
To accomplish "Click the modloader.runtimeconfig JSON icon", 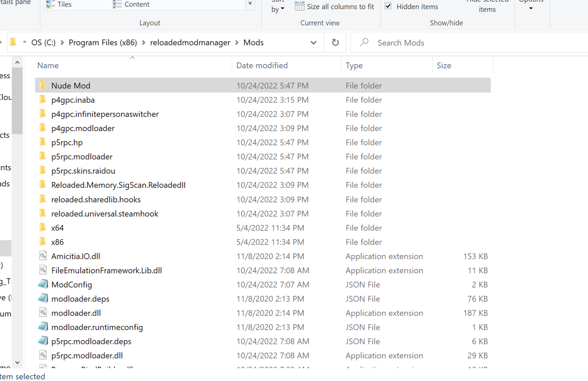I will [43, 327].
